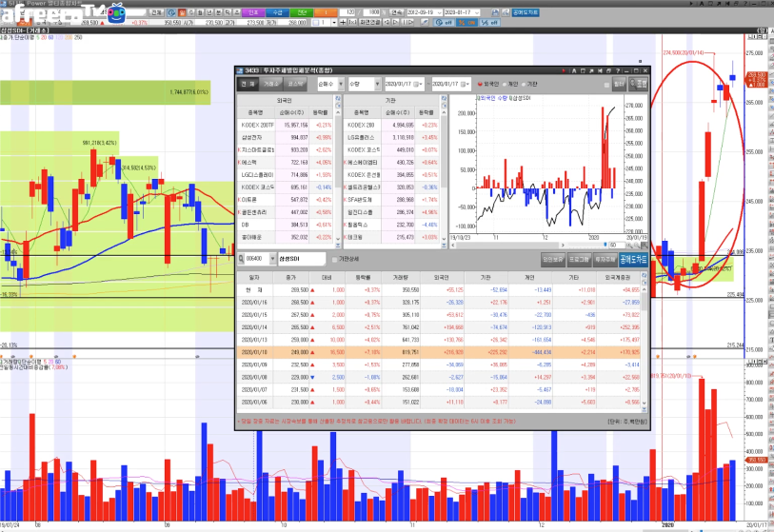
Task: Click the 1x1 layout icon
Action: coord(353,22)
